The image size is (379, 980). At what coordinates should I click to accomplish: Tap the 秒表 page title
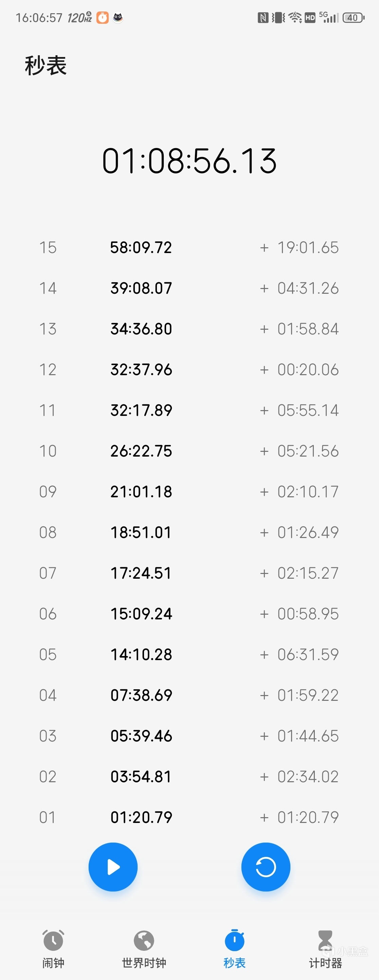pos(46,65)
